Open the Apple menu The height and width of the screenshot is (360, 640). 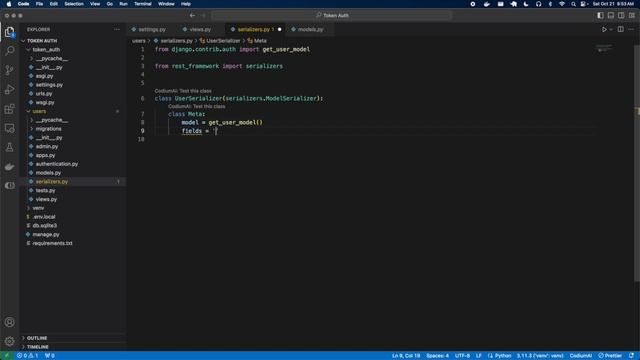click(x=9, y=4)
